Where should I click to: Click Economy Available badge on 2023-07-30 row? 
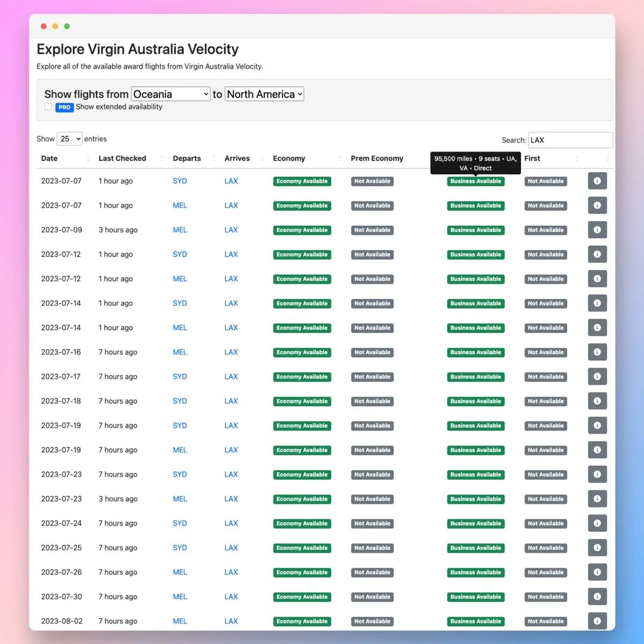[302, 597]
